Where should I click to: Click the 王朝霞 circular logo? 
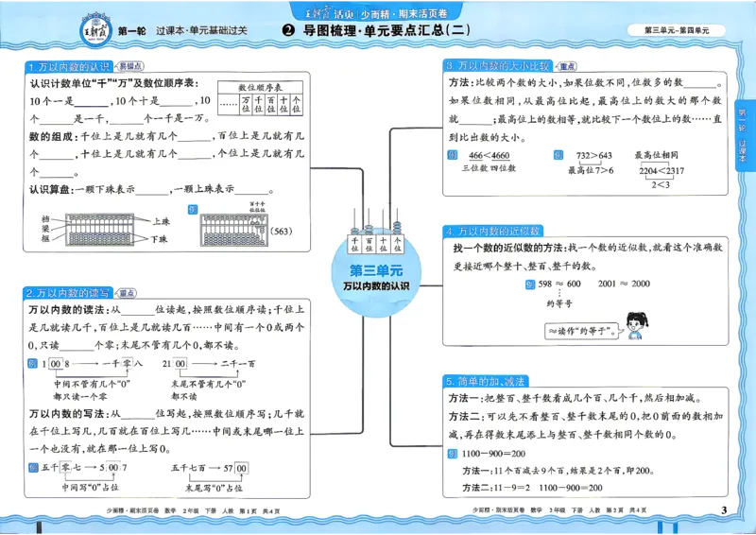coord(95,30)
